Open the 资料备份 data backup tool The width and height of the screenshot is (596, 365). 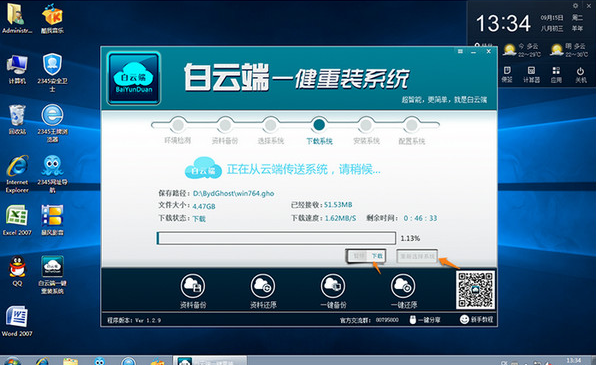pos(193,291)
